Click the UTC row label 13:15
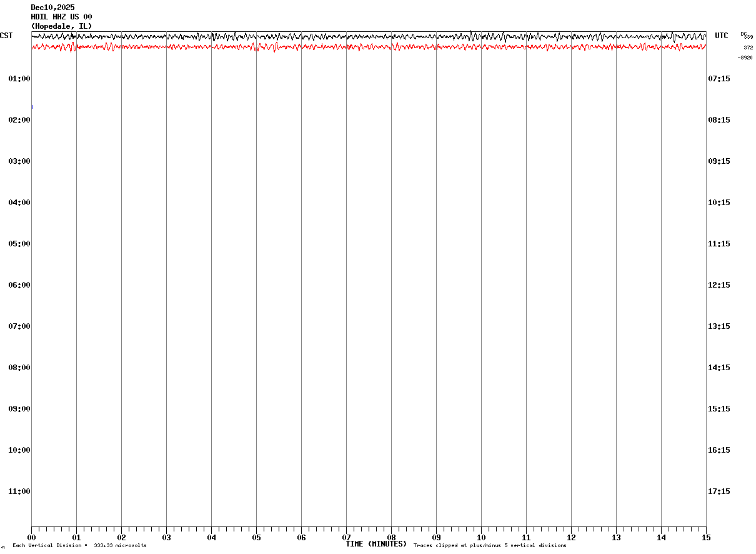This screenshot has height=554, width=756. coord(719,326)
